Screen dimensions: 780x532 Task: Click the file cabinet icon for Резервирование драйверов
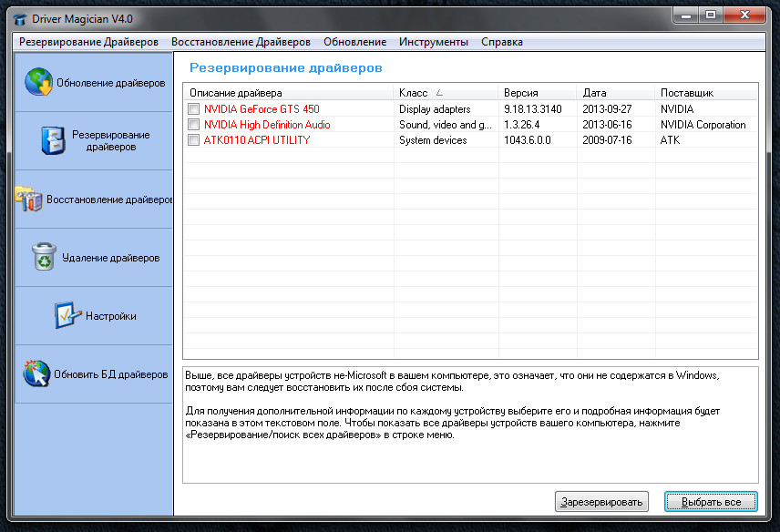(x=53, y=140)
